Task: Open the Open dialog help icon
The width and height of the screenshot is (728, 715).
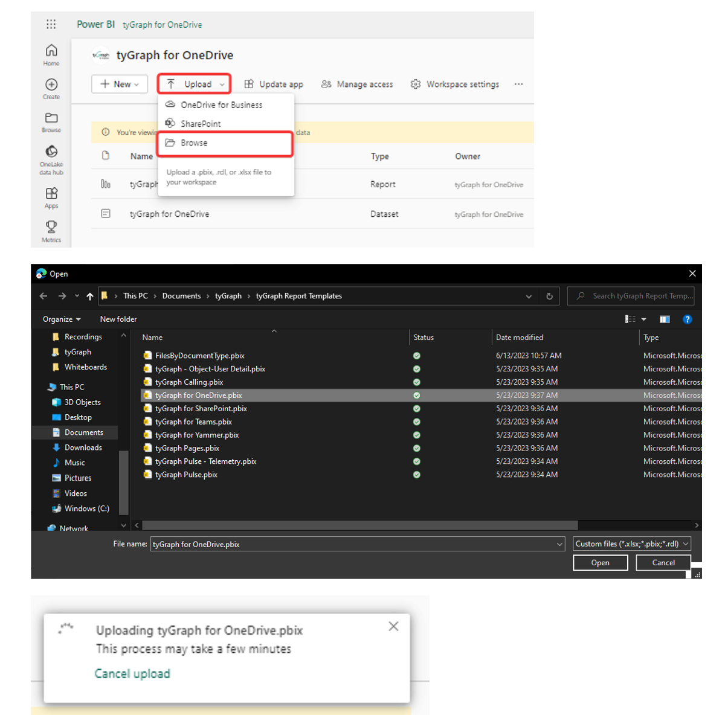Action: pyautogui.click(x=688, y=319)
